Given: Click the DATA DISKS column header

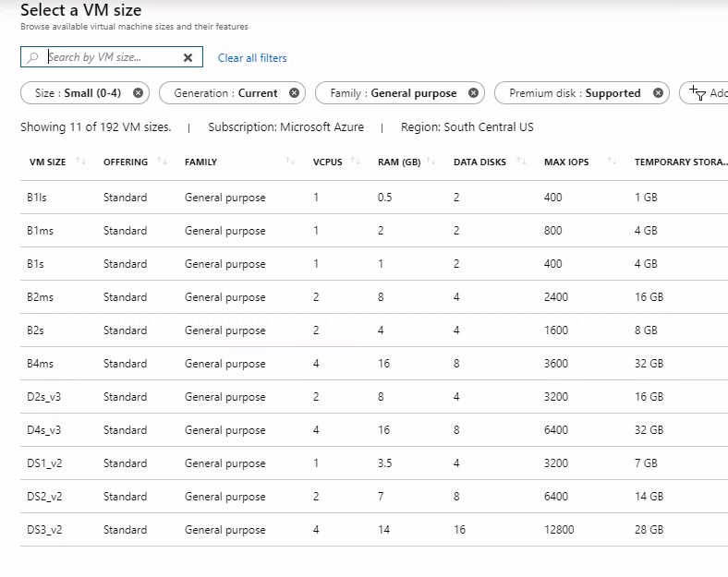Looking at the screenshot, I should point(479,162).
